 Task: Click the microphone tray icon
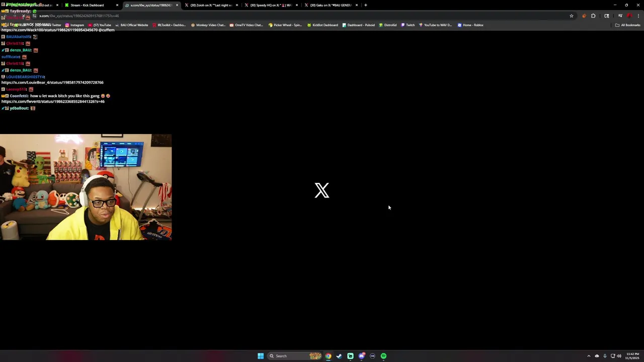[605, 356]
